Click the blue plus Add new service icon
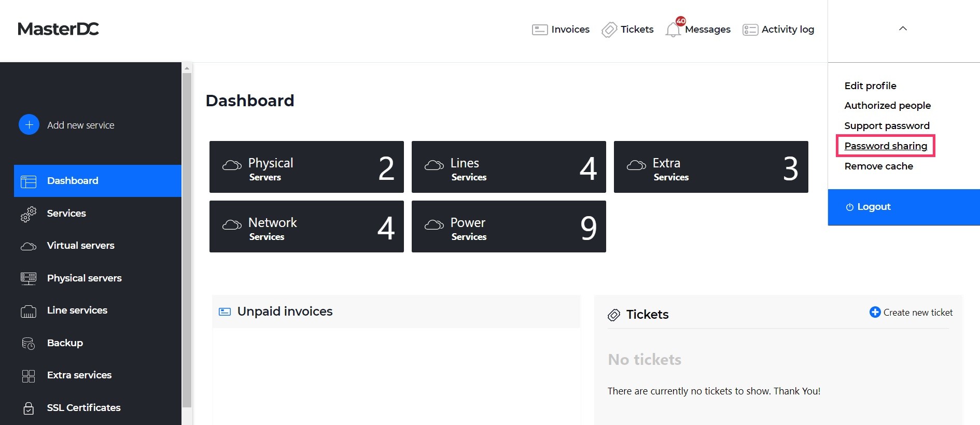 [x=29, y=124]
